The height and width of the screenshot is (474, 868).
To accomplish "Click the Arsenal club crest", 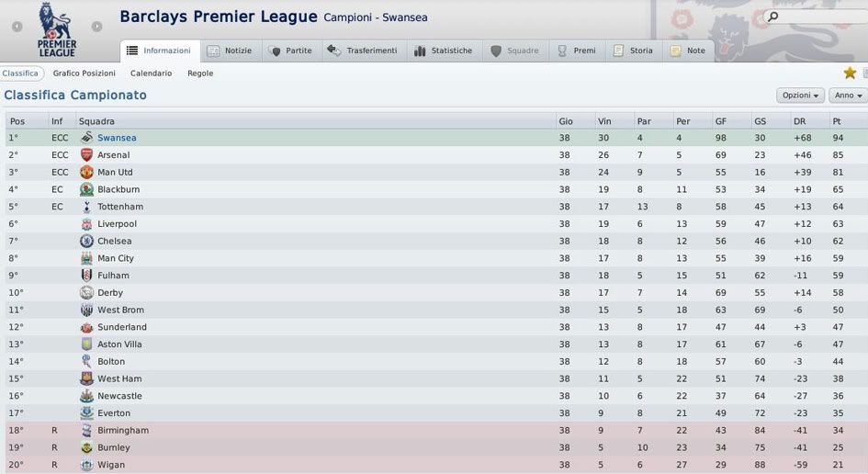I will pos(86,155).
